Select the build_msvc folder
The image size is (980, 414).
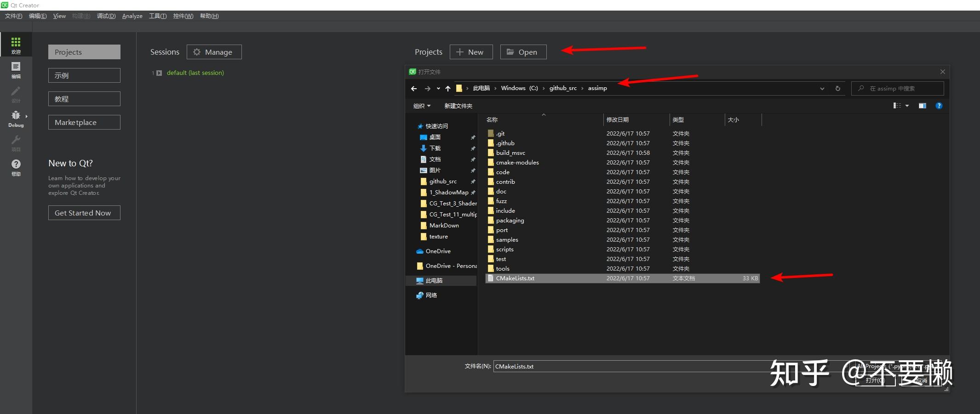pos(510,153)
